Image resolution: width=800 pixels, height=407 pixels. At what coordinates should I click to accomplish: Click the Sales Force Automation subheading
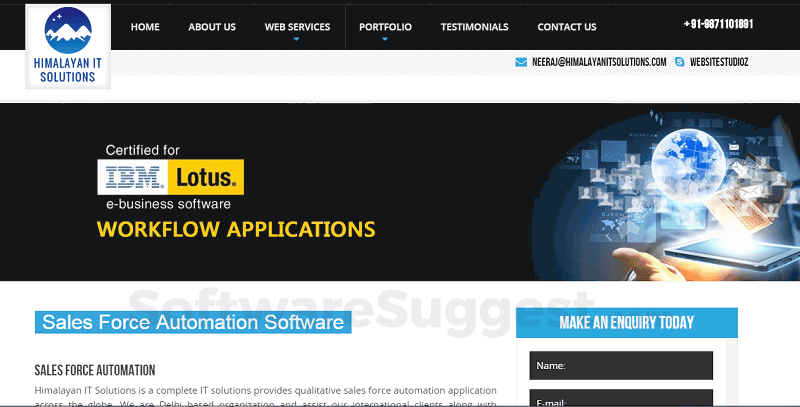[95, 370]
